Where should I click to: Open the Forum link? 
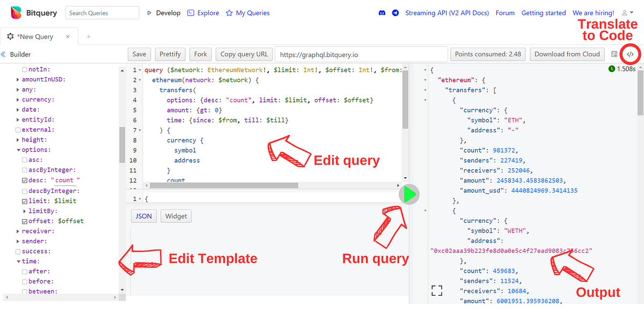(x=505, y=13)
